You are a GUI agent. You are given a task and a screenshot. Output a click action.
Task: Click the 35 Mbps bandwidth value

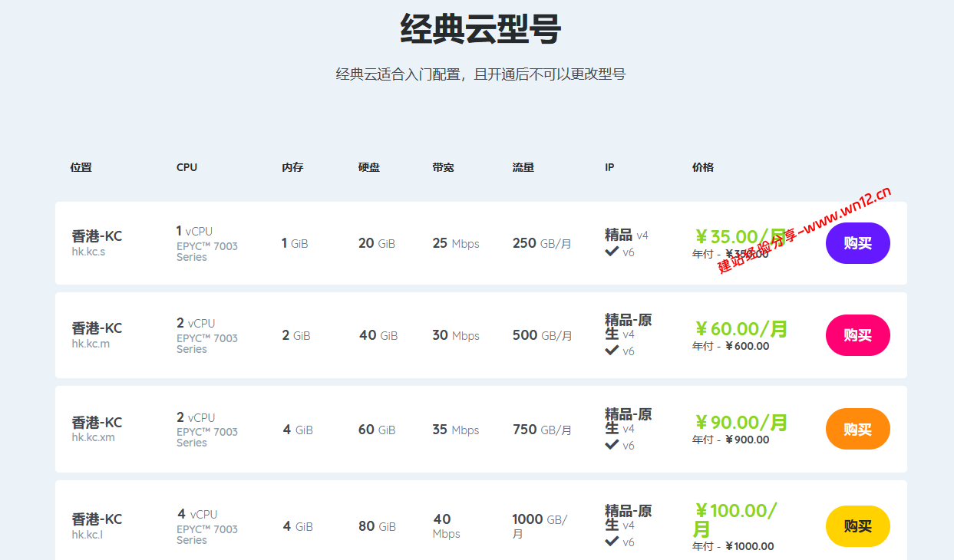click(x=456, y=430)
